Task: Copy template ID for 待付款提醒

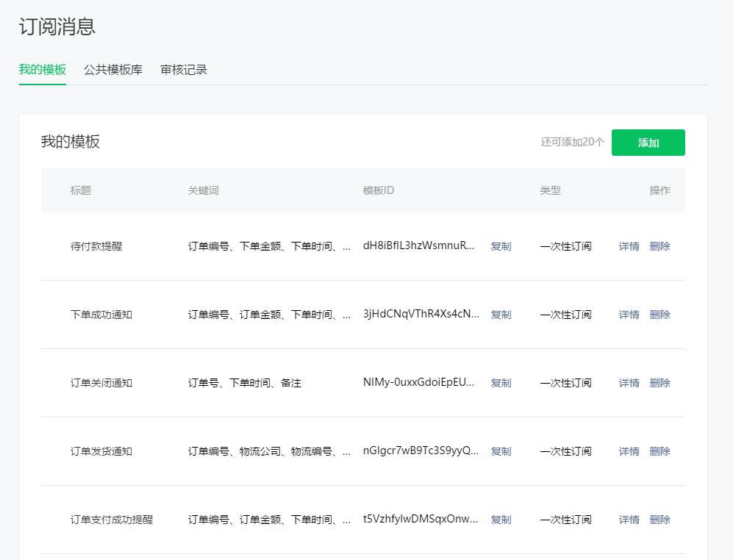Action: [501, 246]
